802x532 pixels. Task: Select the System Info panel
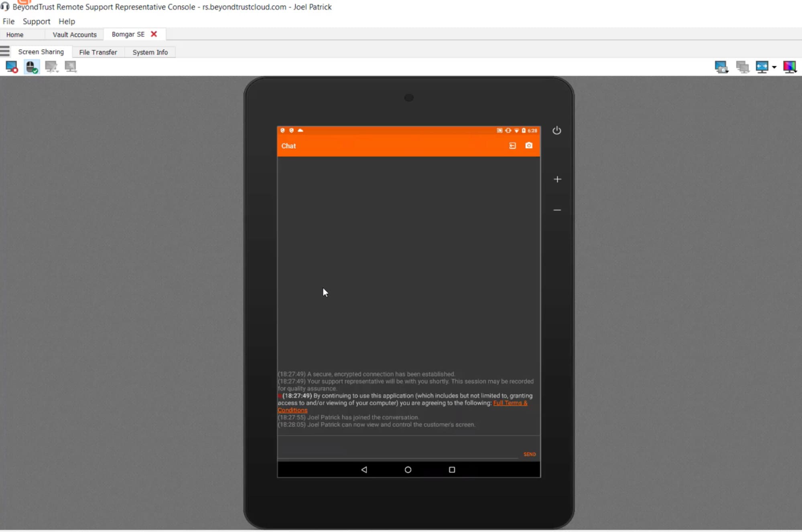click(150, 52)
